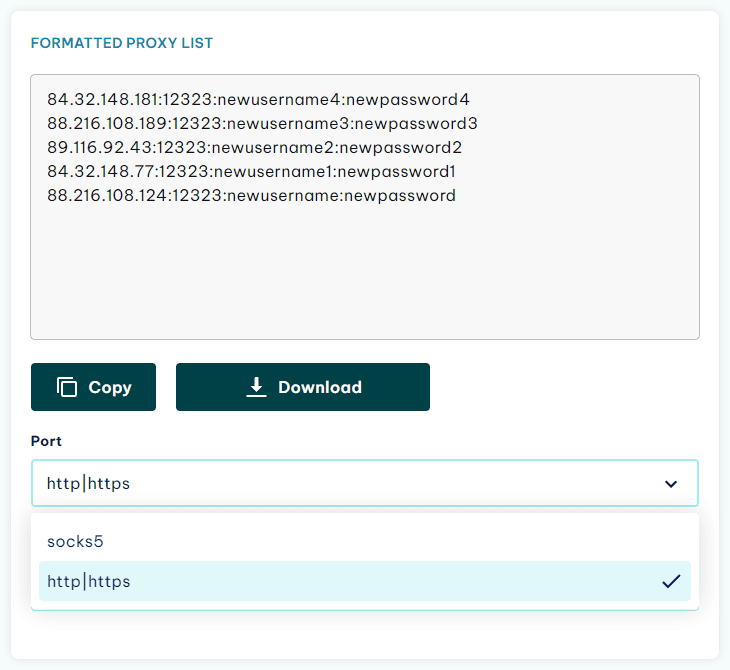The width and height of the screenshot is (730, 670).
Task: Click the Copy button label
Action: tap(110, 387)
